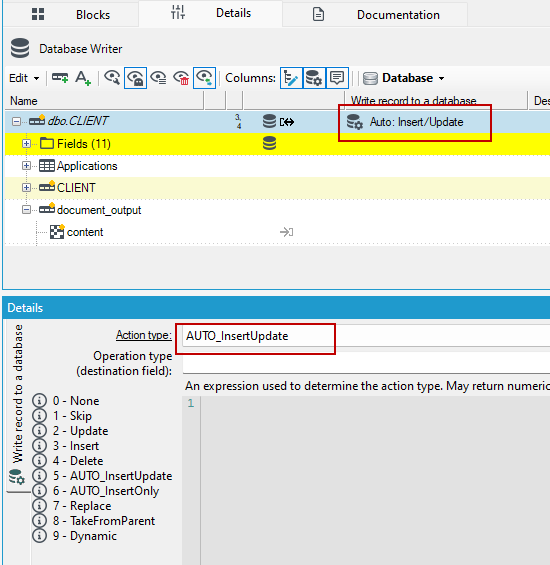Click the info icon for '8 - TakeFromParent'
Image resolution: width=550 pixels, height=565 pixels.
[x=40, y=521]
